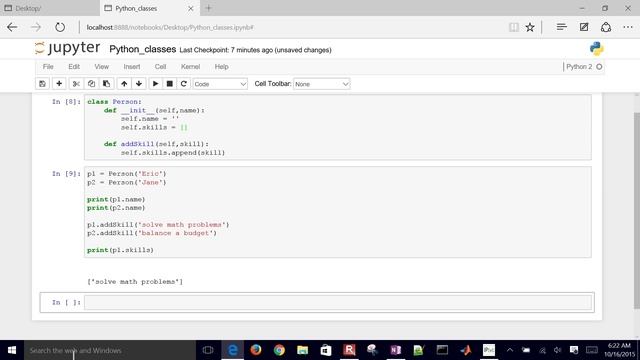Click the Jupyter logo
640x360 pixels.
[68, 48]
